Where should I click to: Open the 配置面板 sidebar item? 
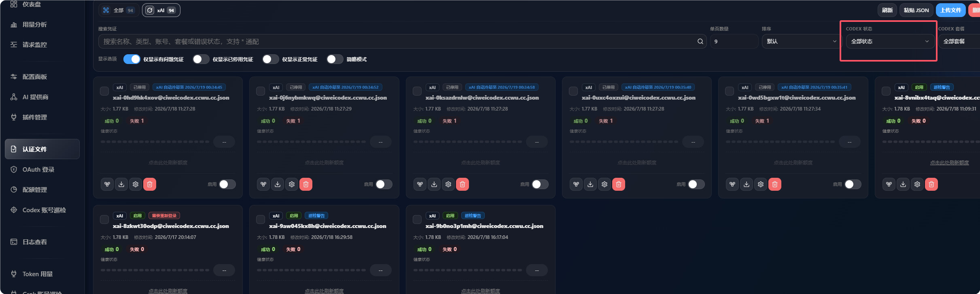pos(42,77)
